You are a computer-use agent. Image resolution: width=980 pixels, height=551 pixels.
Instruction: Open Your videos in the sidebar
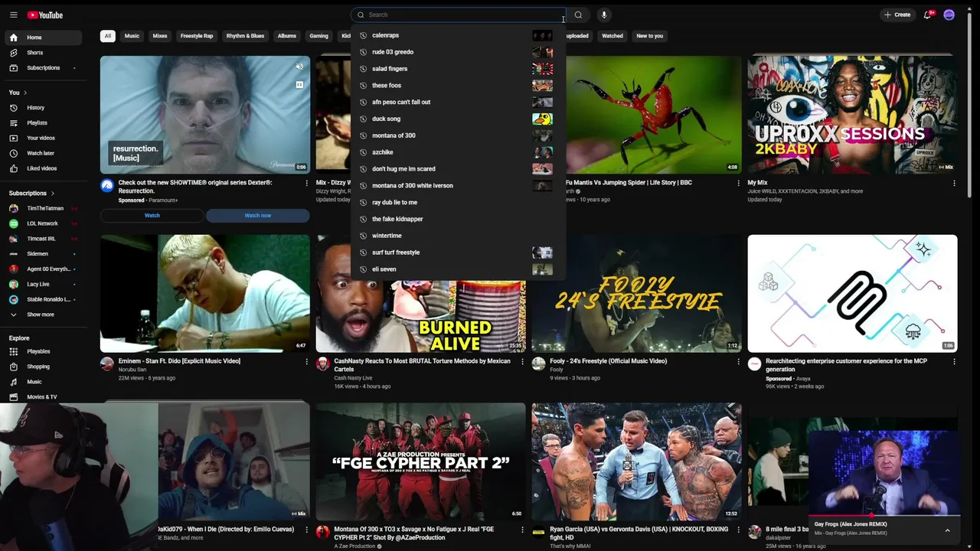(43, 138)
